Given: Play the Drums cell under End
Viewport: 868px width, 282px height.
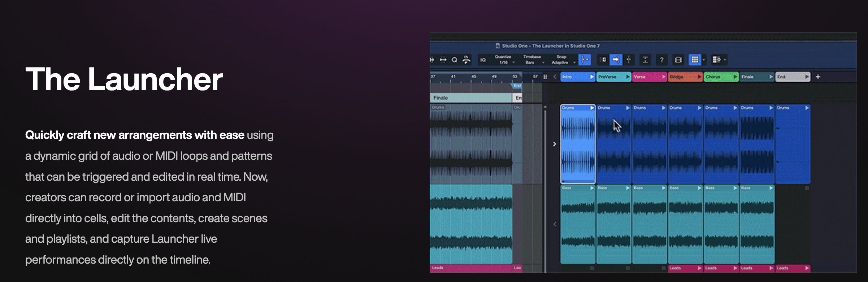Looking at the screenshot, I should (807, 108).
